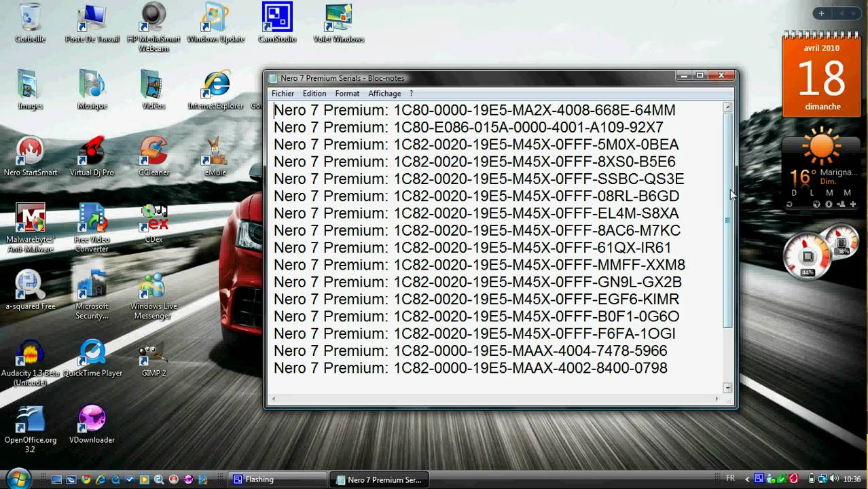Click serial line ending 668E-64MM
Viewport: 868px width, 489px height.
tap(474, 110)
